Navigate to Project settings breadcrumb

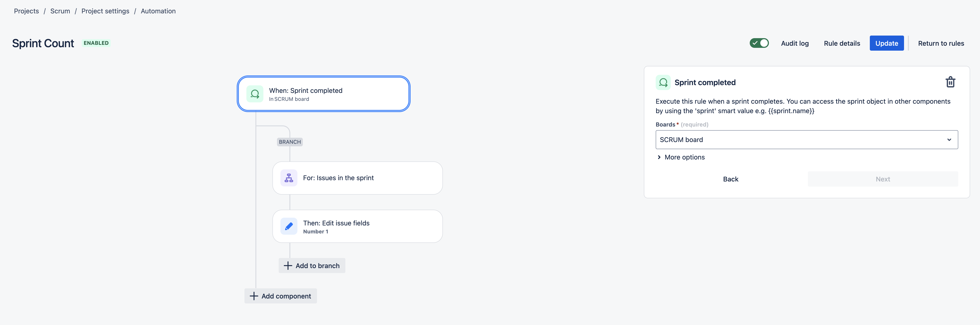[105, 11]
